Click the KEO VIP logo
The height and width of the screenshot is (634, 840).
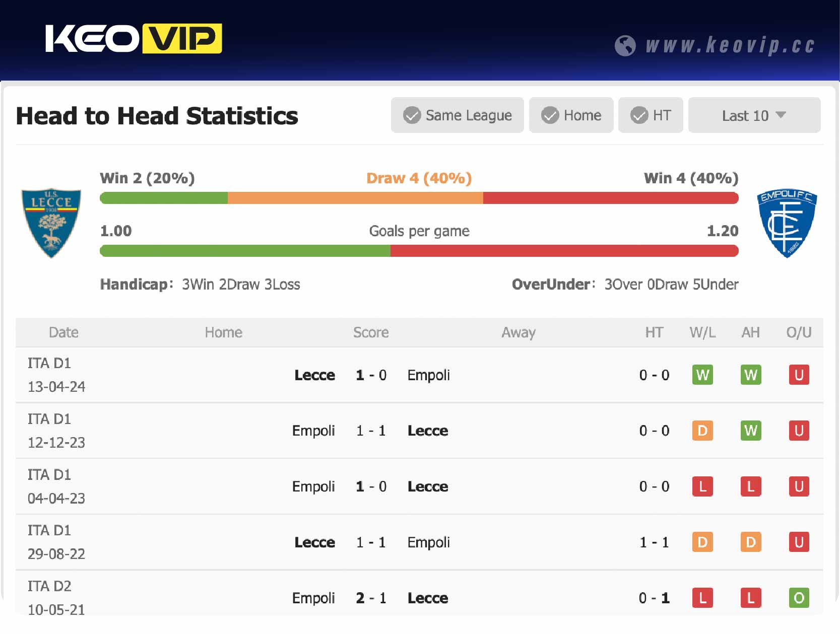coord(134,39)
